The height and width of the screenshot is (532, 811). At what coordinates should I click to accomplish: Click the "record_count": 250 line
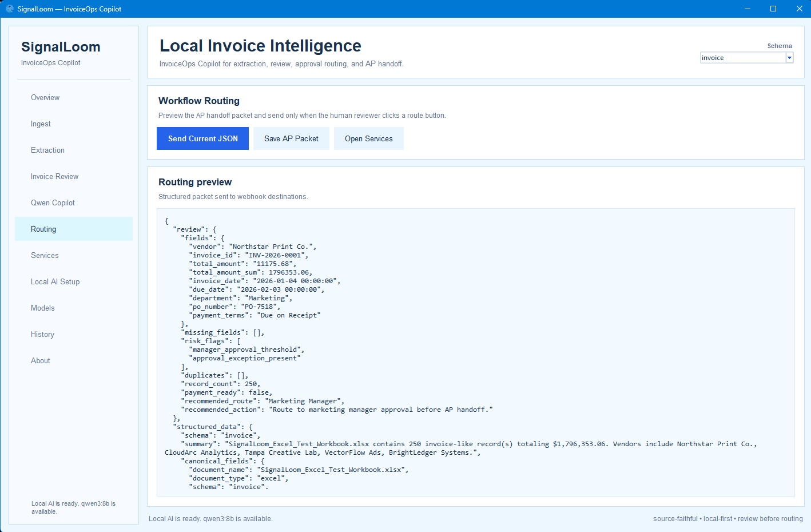220,384
